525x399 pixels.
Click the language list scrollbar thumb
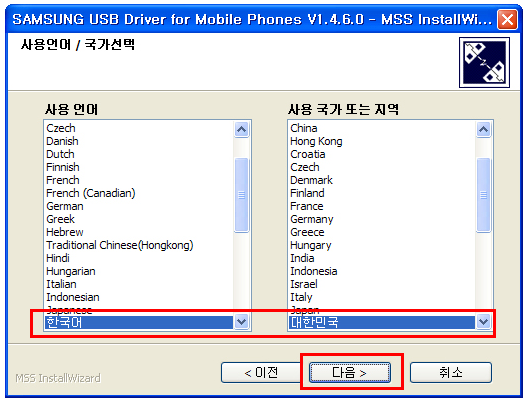click(x=241, y=195)
